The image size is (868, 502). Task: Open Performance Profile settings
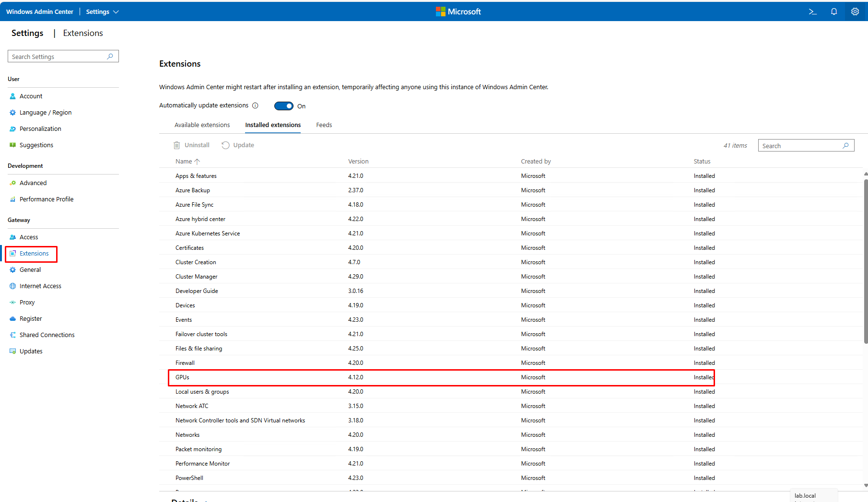coord(47,199)
